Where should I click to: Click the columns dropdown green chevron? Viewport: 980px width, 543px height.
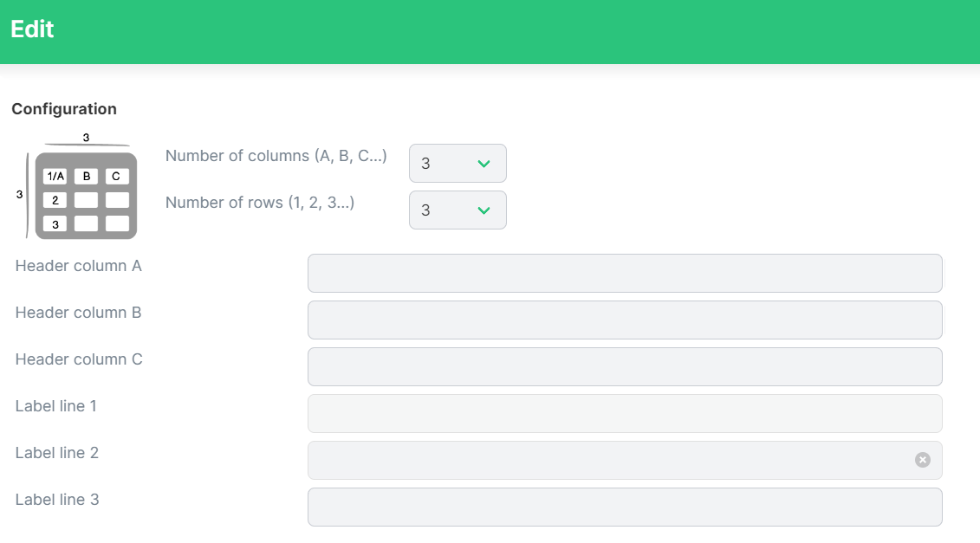[484, 164]
